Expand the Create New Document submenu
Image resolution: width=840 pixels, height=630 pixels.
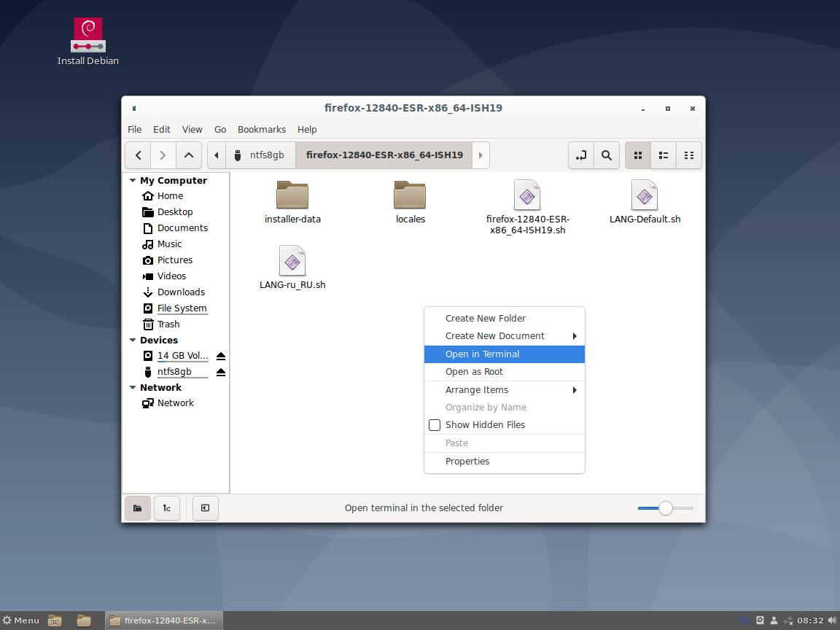[x=504, y=336]
